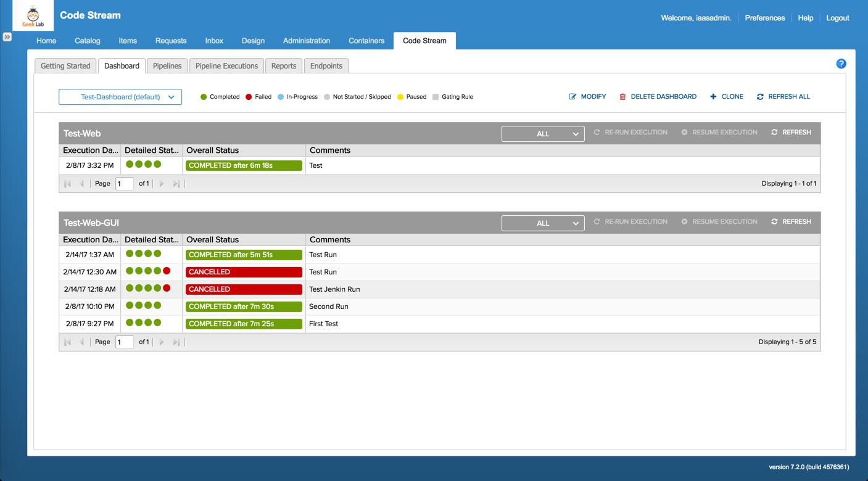Image resolution: width=868 pixels, height=481 pixels.
Task: Open the Containers navigation menu
Action: [x=366, y=41]
